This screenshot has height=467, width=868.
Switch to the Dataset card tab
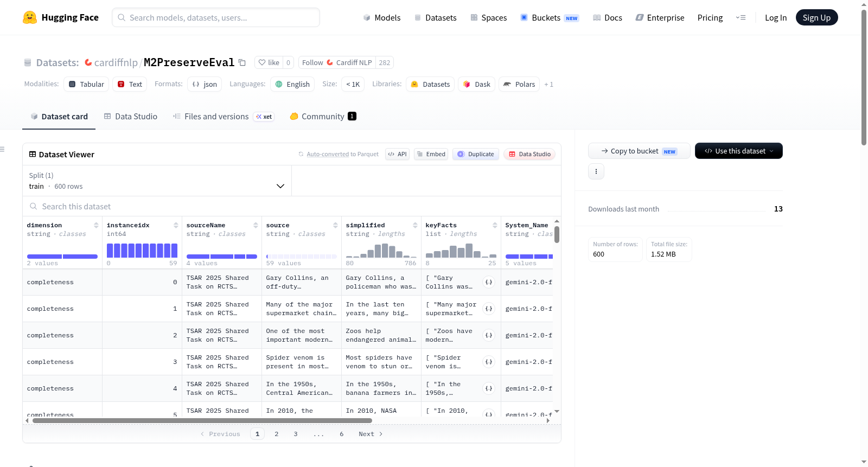[x=59, y=116]
